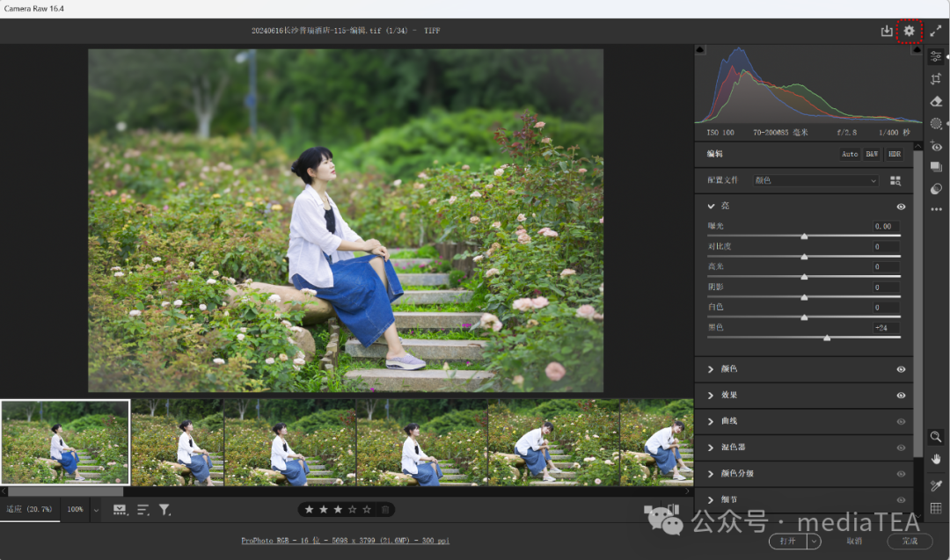The width and height of the screenshot is (950, 560).
Task: Select the 100% zoom tab
Action: (75, 510)
